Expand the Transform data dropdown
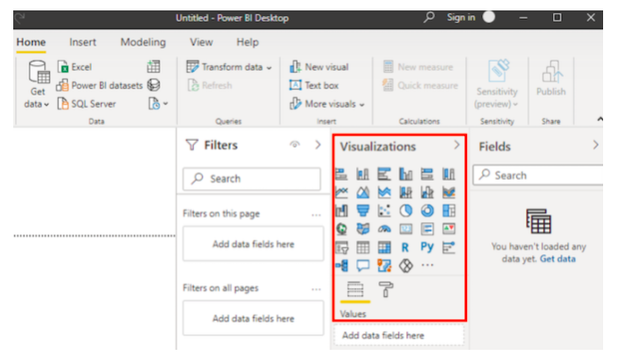This screenshot has width=622, height=364. click(x=229, y=67)
